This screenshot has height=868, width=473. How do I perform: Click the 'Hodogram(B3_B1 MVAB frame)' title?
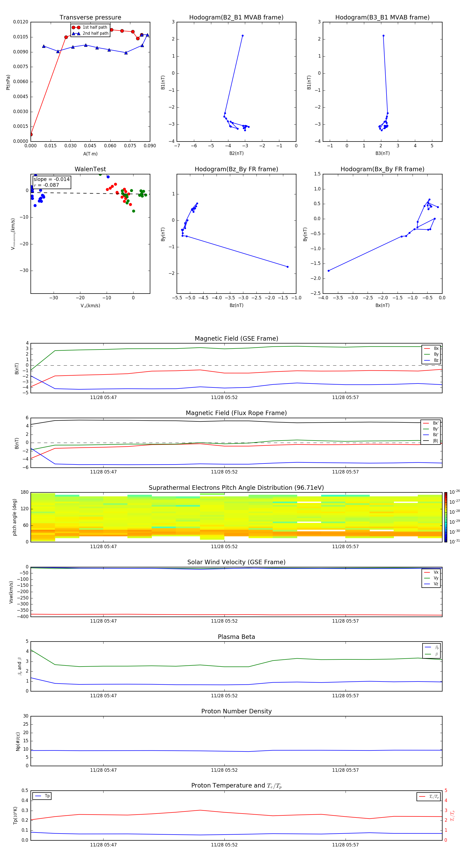(x=382, y=18)
